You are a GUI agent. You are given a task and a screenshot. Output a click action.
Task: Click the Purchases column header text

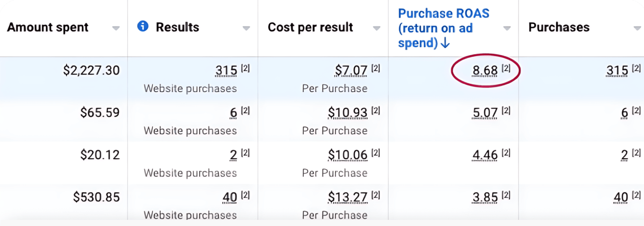(559, 27)
